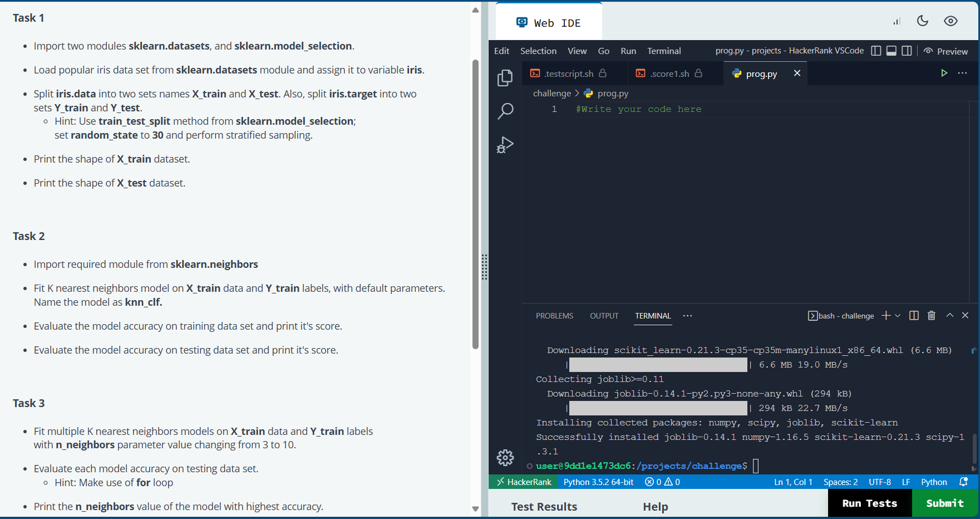Open the Run menu
Image resolution: width=980 pixels, height=519 pixels.
(x=628, y=51)
